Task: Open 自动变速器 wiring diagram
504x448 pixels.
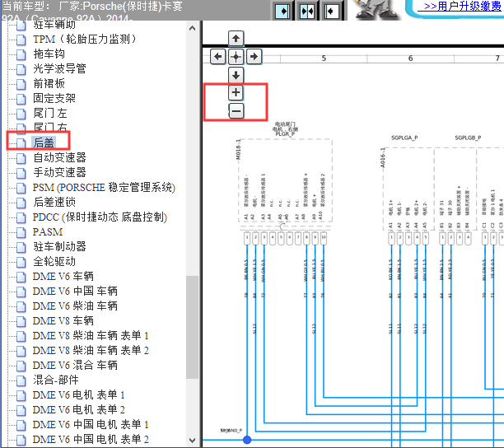Action: 59,157
